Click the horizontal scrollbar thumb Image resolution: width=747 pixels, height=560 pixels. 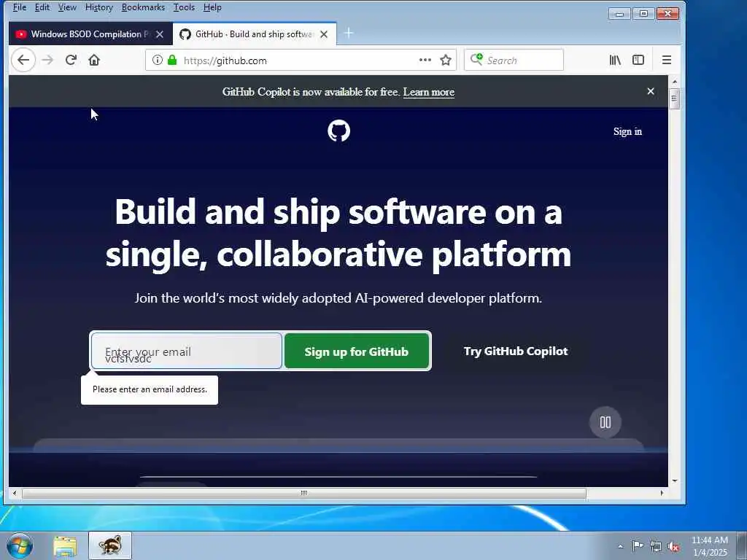point(304,494)
